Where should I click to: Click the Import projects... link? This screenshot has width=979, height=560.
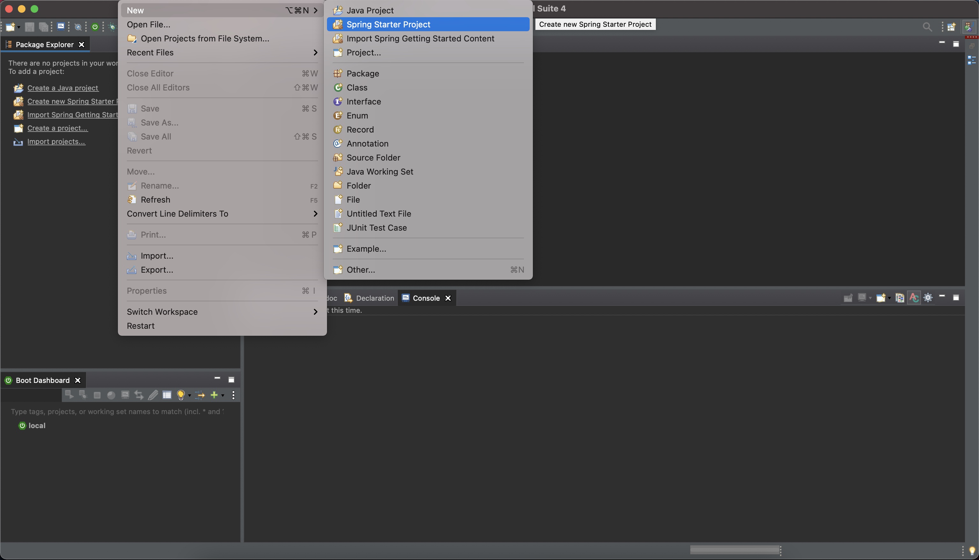coord(56,141)
